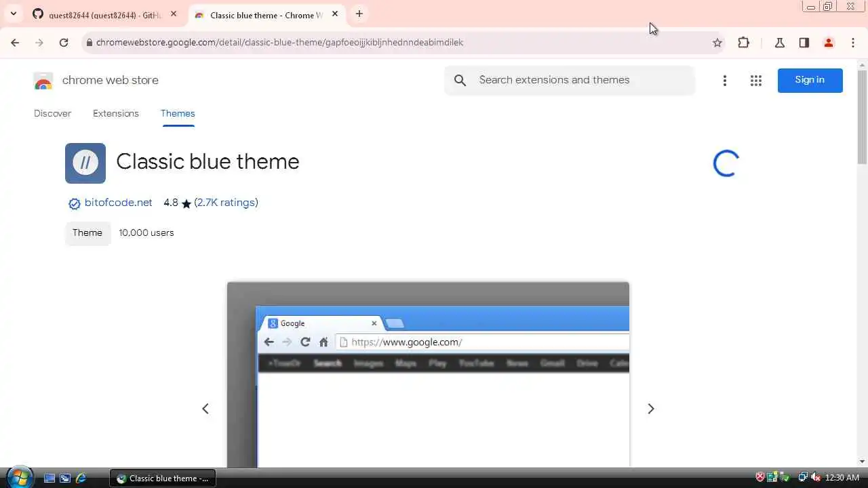
Task: Open the Chrome profile avatar
Action: coord(828,43)
